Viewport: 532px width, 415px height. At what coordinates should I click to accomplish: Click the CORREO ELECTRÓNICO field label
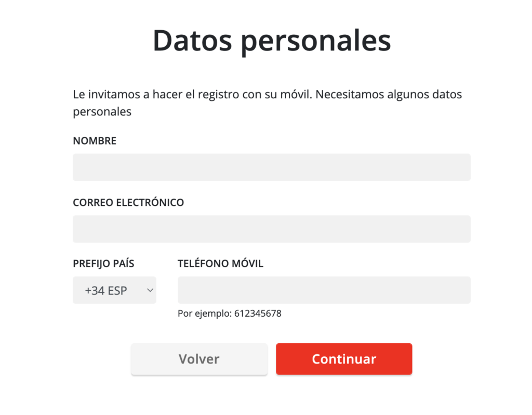click(x=128, y=202)
